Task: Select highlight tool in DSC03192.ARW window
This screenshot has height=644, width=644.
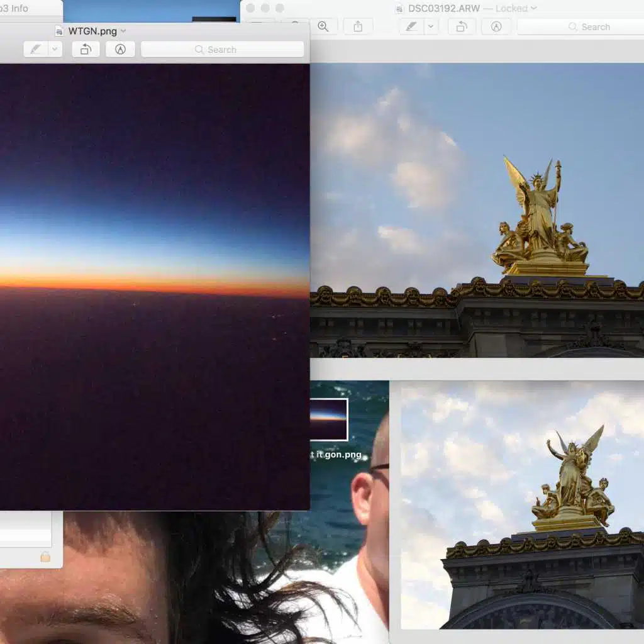Action: 411,26
